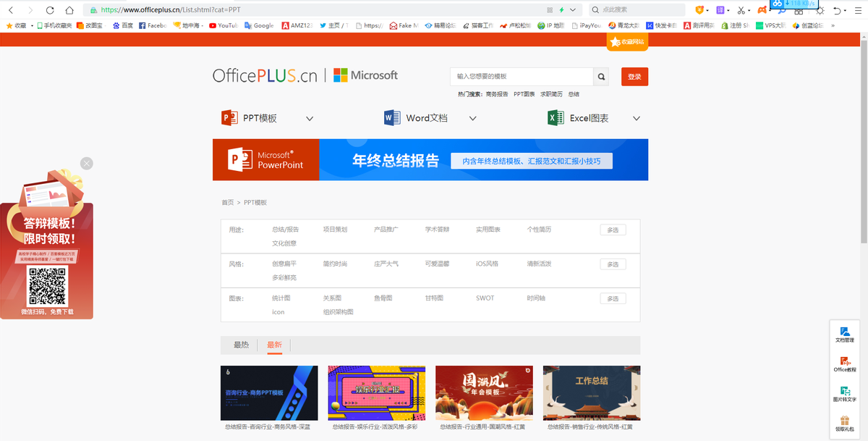This screenshot has width=868, height=441.
Task: Open the 收藏 star bookmarks button
Action: pos(16,25)
